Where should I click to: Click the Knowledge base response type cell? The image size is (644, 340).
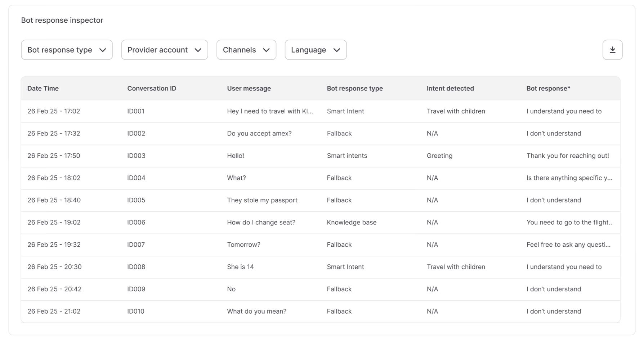click(x=352, y=222)
